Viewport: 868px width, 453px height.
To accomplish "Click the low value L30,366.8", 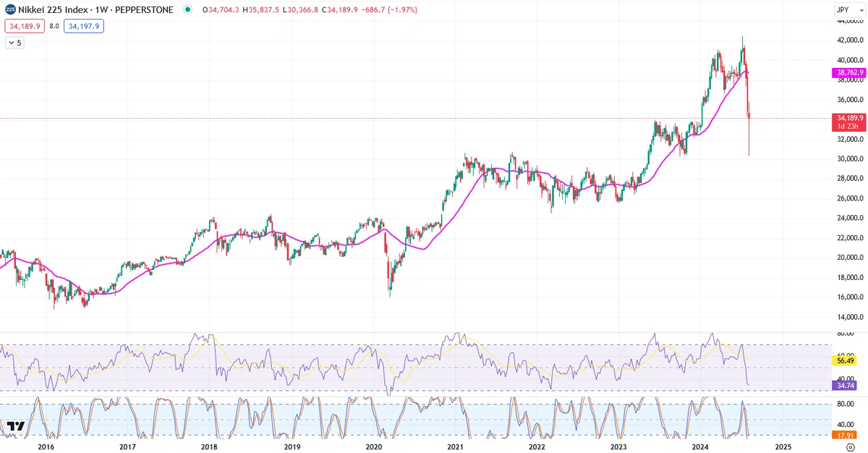I will 300,10.
